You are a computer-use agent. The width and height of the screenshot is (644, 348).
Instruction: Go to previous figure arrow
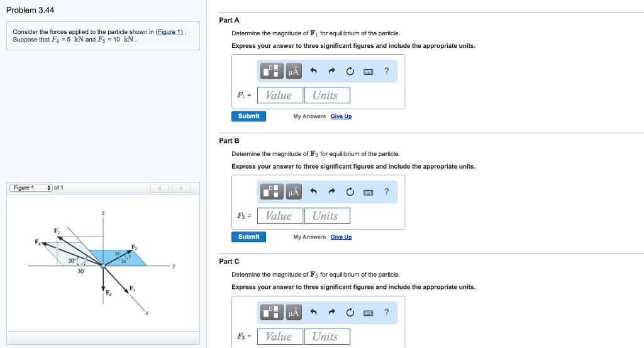click(x=160, y=188)
